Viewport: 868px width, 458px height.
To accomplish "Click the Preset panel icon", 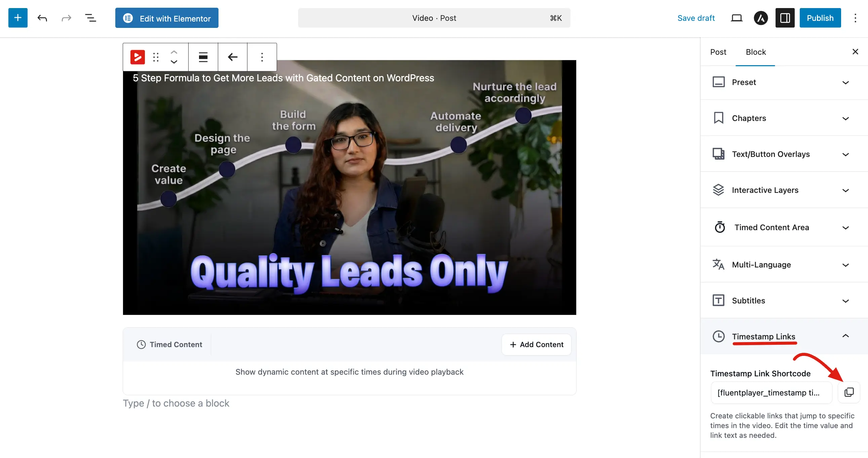I will [x=718, y=82].
